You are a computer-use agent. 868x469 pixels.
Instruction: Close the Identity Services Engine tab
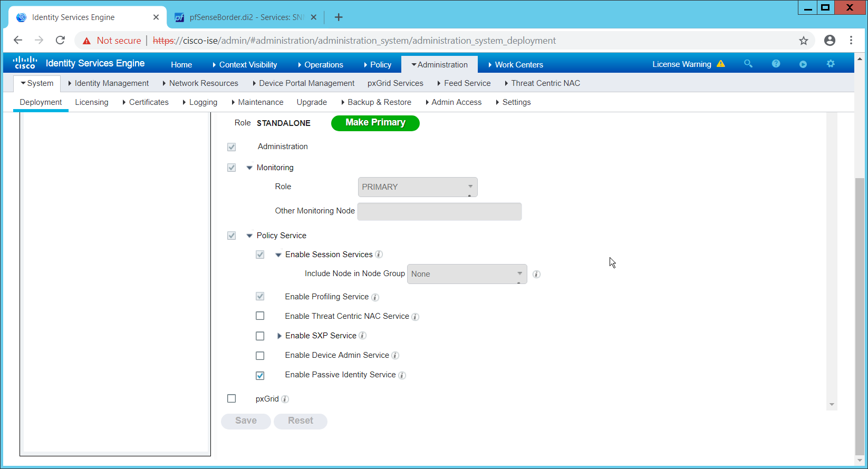(156, 17)
